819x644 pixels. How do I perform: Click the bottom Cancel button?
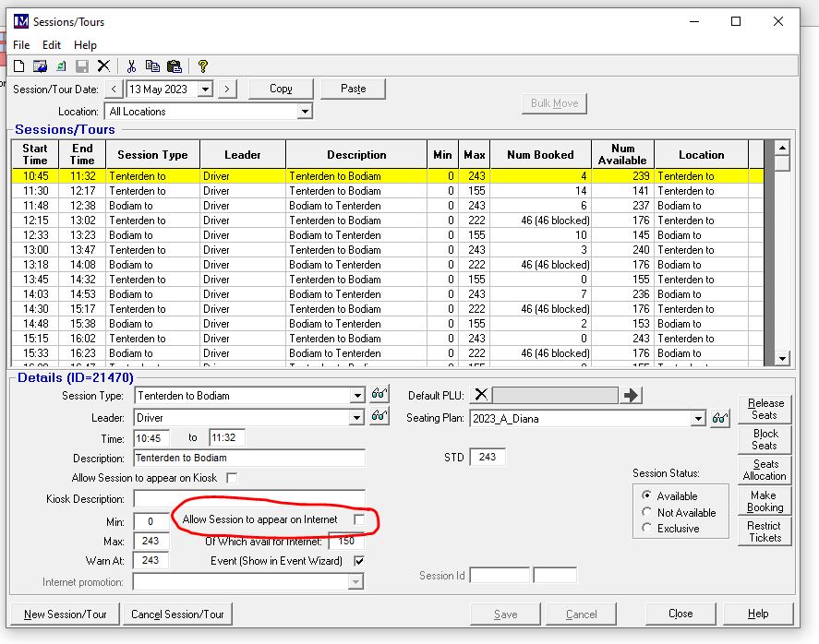click(582, 614)
